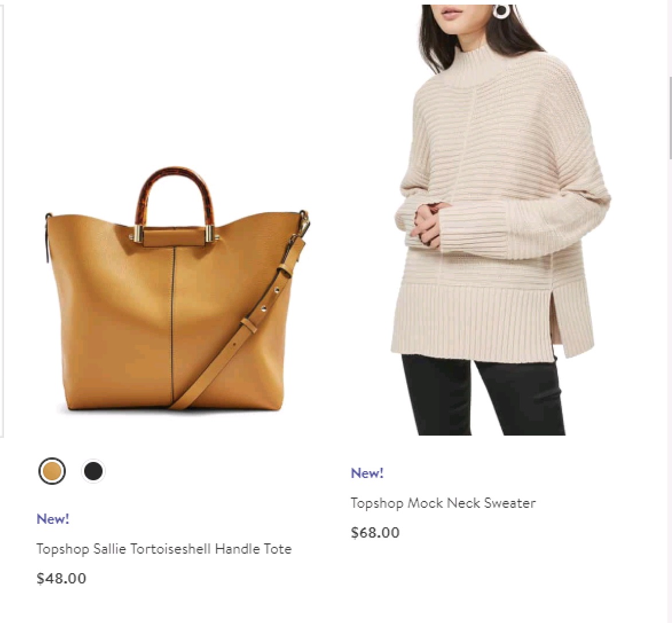The image size is (672, 623).
Task: Click the gold handle hardware on the tote
Action: coord(174,234)
